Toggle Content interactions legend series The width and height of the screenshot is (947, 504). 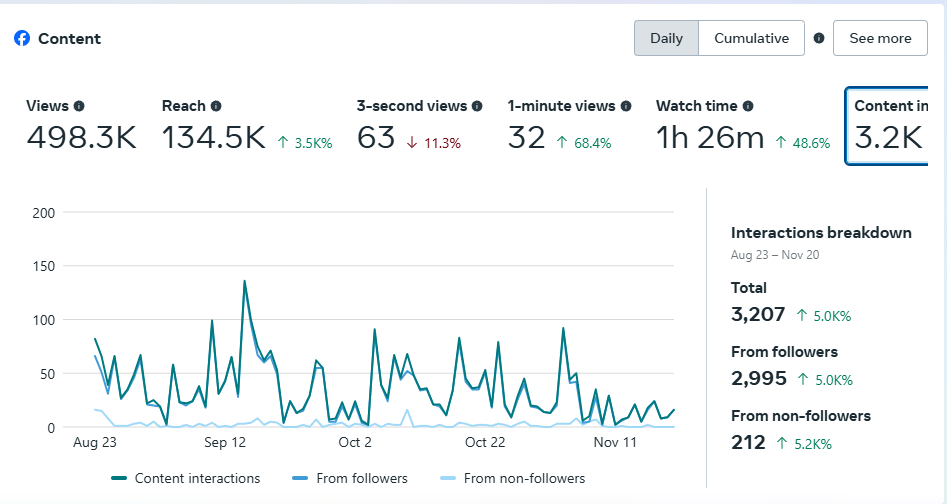186,478
